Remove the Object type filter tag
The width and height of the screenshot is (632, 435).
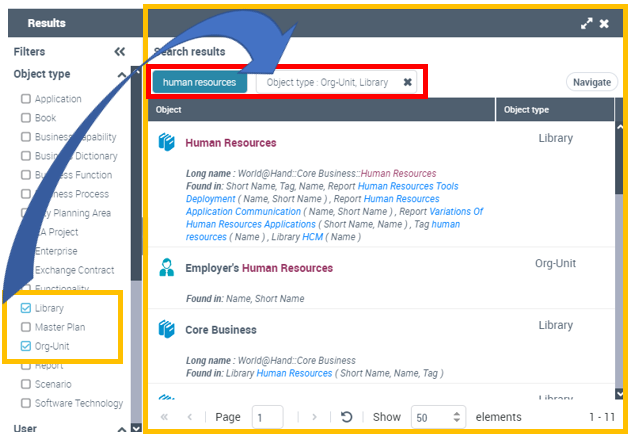coord(408,83)
